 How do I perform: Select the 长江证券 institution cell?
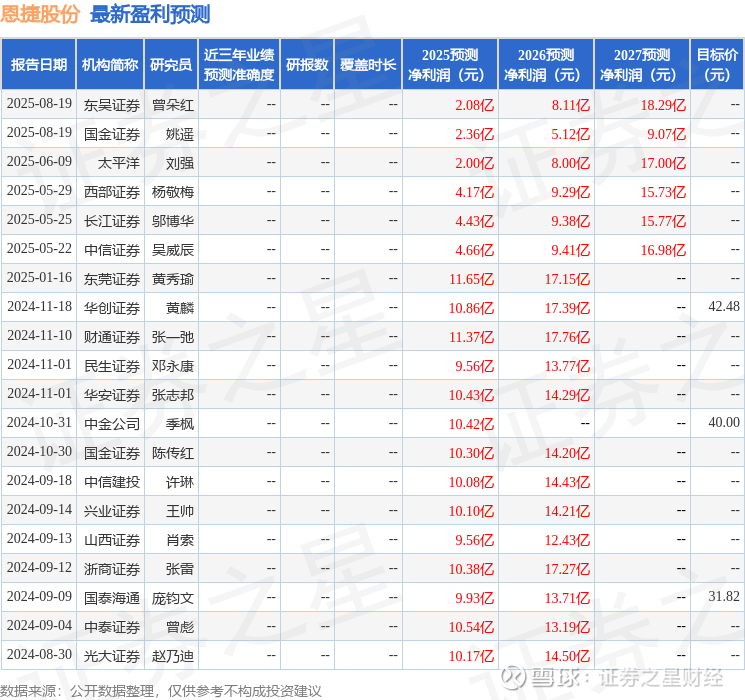[112, 221]
